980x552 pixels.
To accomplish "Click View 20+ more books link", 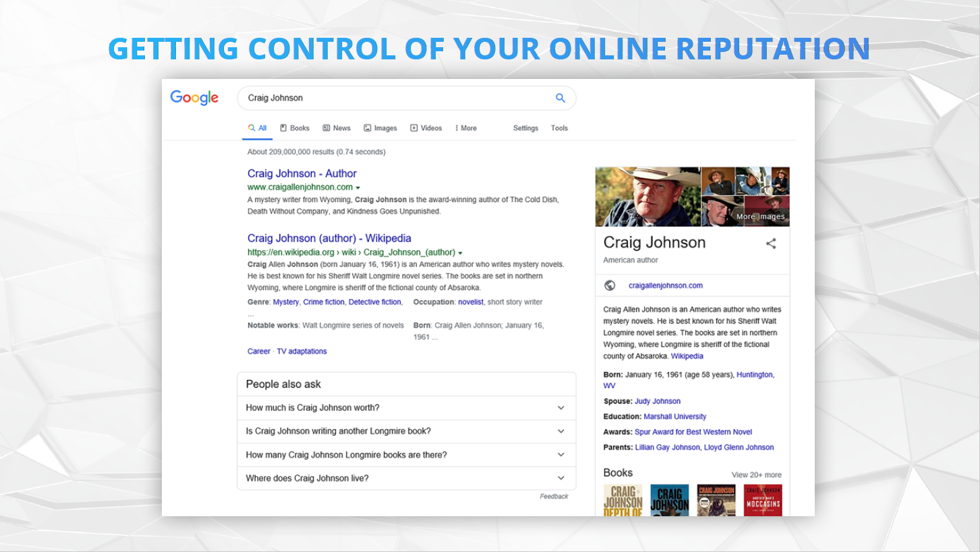I will coord(757,475).
